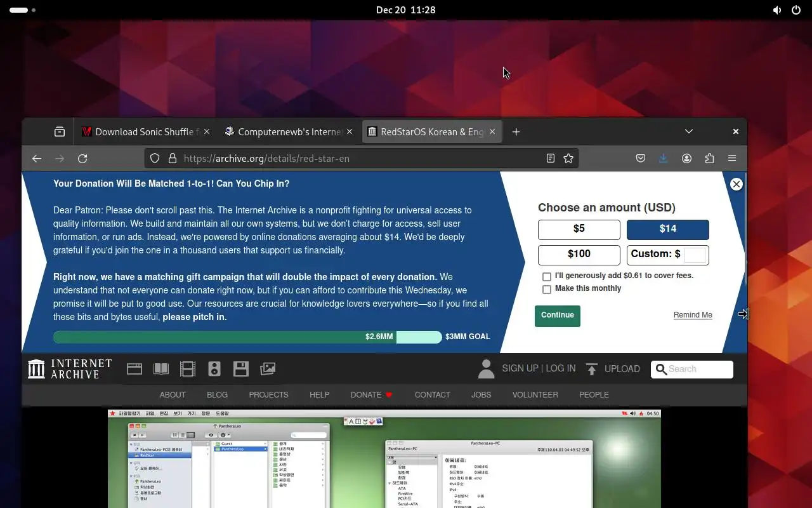812x508 pixels.
Task: Open the Video film icon
Action: [x=188, y=369]
